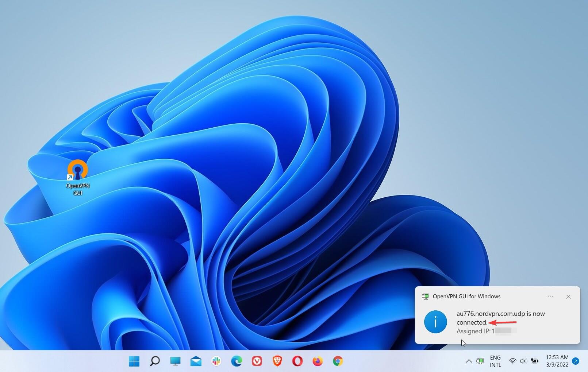Expand hidden system tray icons chevron
The height and width of the screenshot is (372, 588).
pyautogui.click(x=469, y=361)
